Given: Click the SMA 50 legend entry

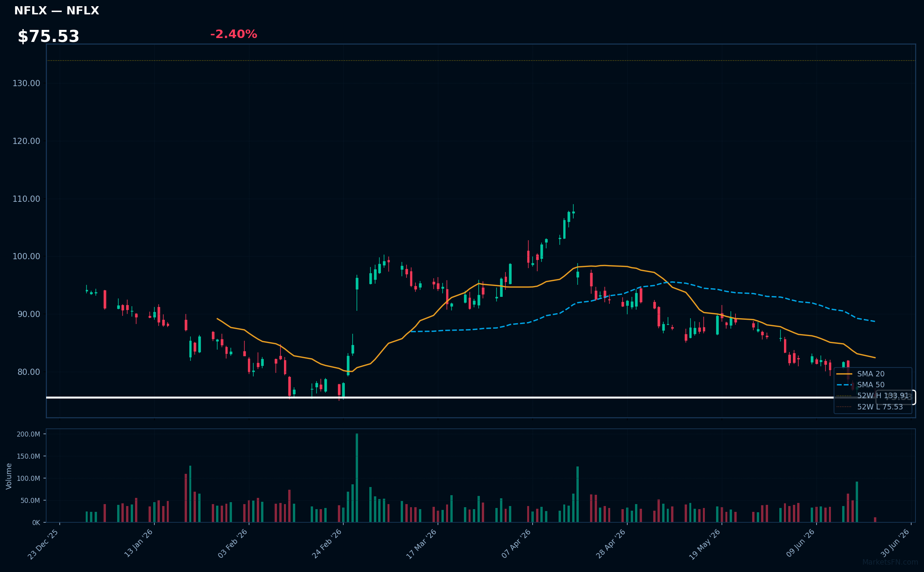Looking at the screenshot, I should tap(860, 385).
